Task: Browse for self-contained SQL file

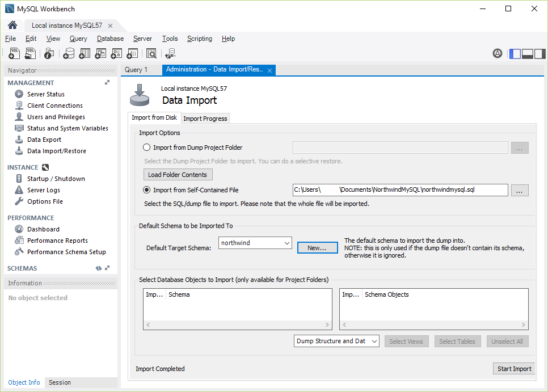Action: click(520, 191)
